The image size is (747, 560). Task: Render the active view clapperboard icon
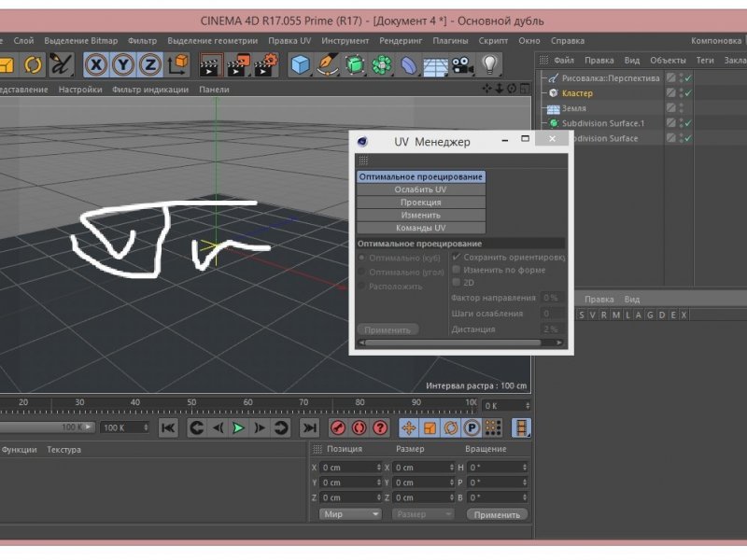(x=210, y=64)
